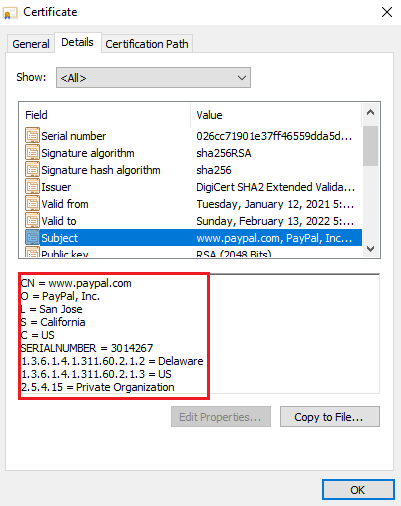Select the Details tab
The height and width of the screenshot is (506, 401).
click(x=78, y=42)
